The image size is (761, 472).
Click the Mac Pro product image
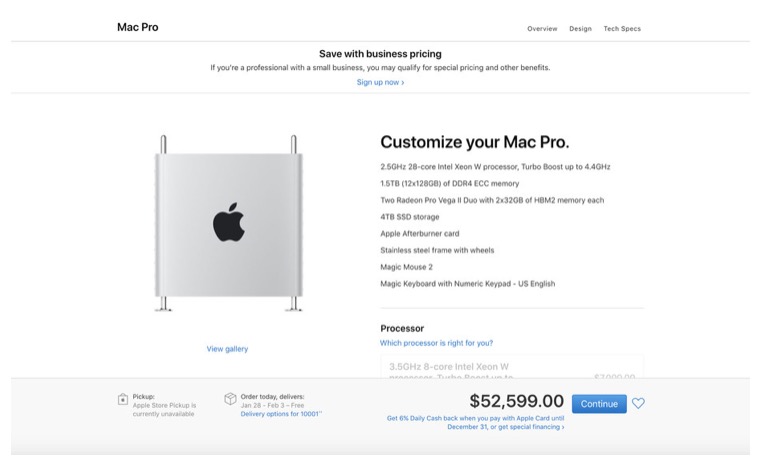229,223
